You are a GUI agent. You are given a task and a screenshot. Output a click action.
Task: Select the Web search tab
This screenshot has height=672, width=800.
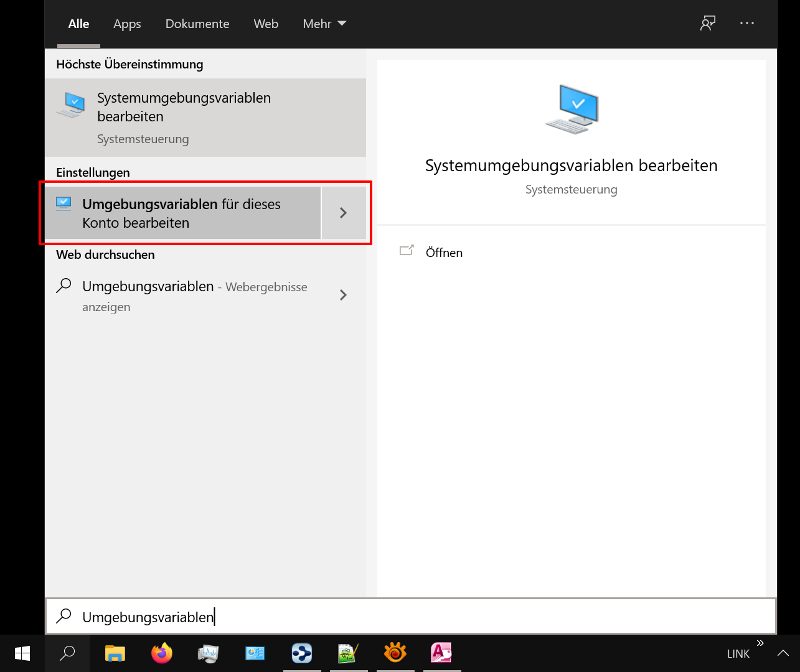[266, 24]
